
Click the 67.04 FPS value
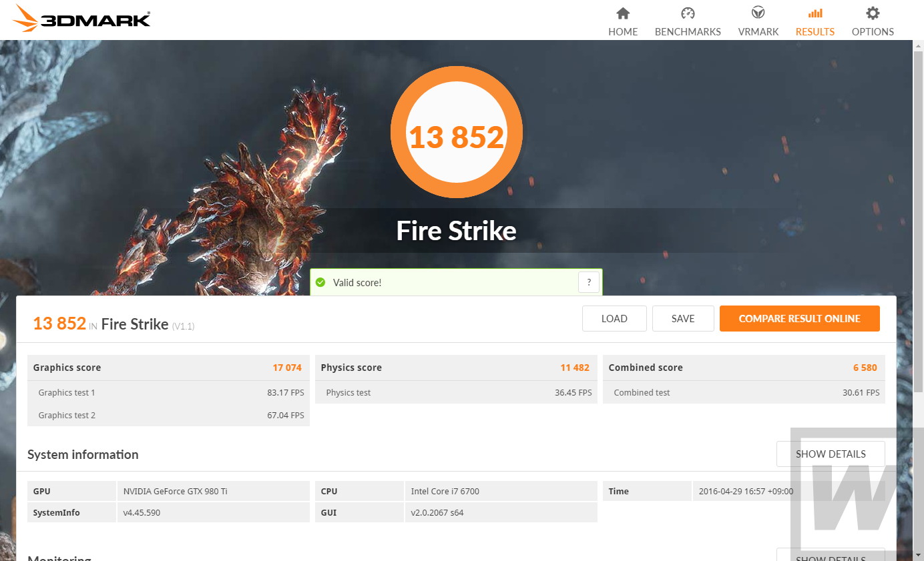click(286, 416)
